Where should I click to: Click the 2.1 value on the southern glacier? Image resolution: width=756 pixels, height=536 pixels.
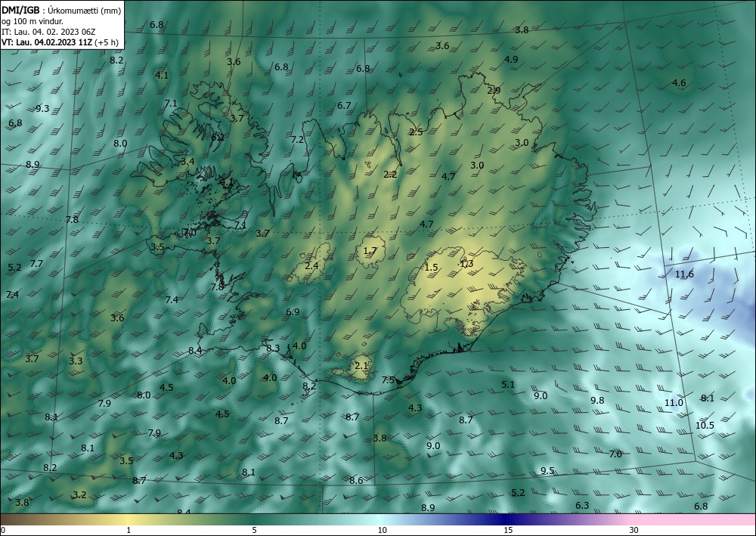click(361, 366)
